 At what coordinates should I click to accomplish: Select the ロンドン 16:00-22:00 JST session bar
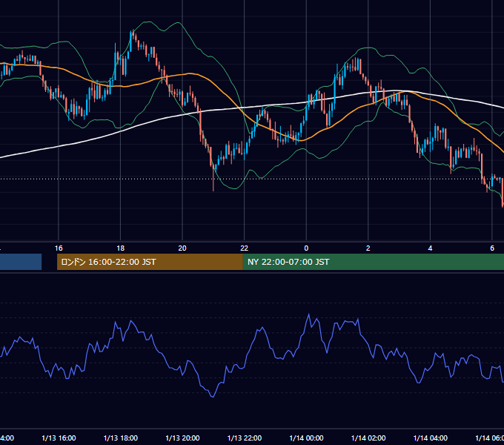coord(150,262)
